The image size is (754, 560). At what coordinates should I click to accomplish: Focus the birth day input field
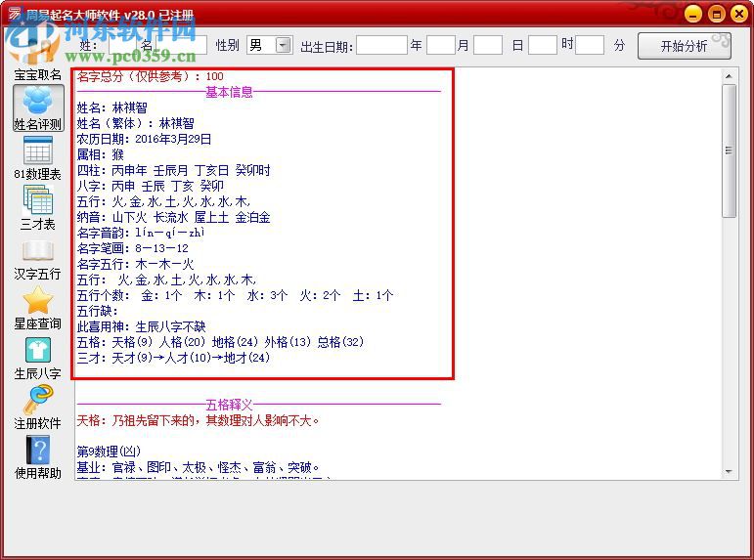coord(488,45)
